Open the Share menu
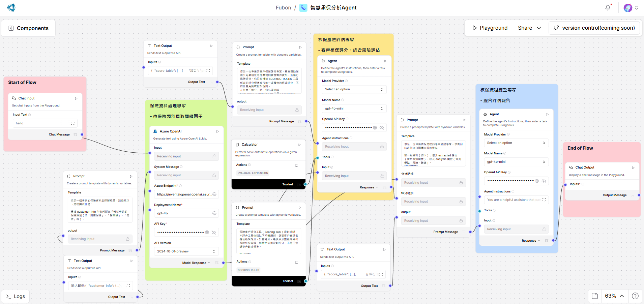This screenshot has height=304, width=644. [x=529, y=28]
